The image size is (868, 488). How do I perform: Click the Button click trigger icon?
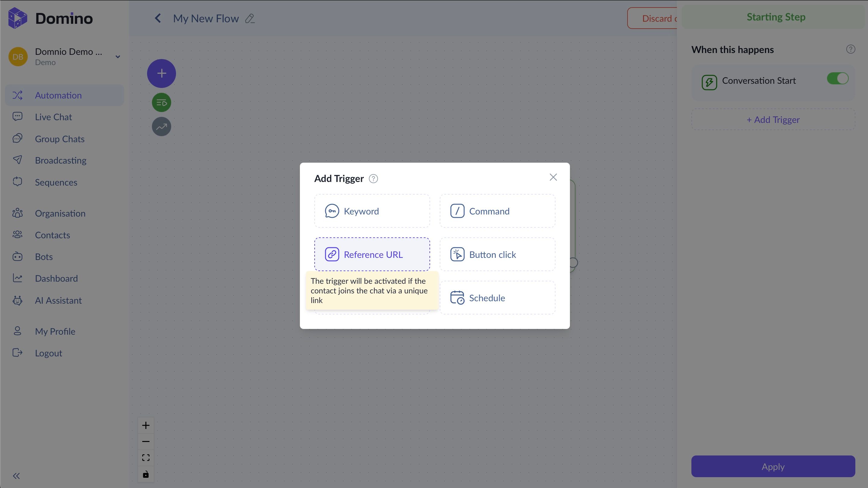(457, 255)
